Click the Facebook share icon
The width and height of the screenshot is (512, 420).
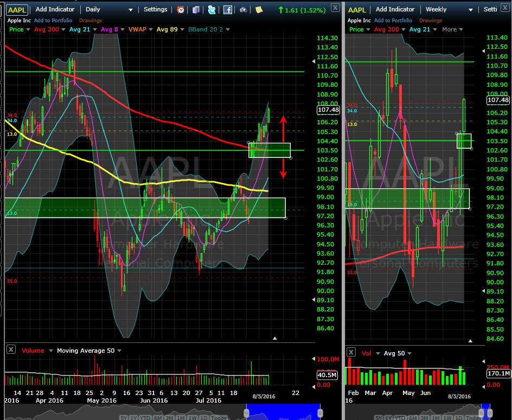[228, 10]
